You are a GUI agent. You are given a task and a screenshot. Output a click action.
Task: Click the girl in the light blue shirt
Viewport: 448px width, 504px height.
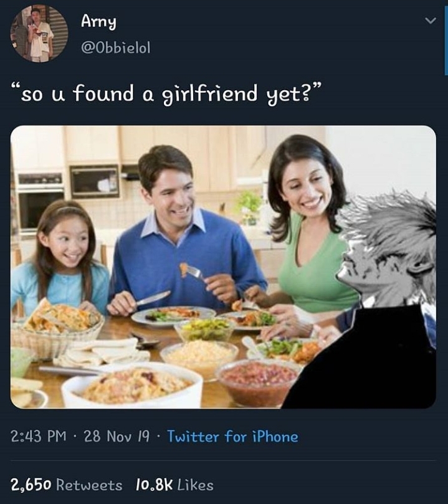click(59, 262)
